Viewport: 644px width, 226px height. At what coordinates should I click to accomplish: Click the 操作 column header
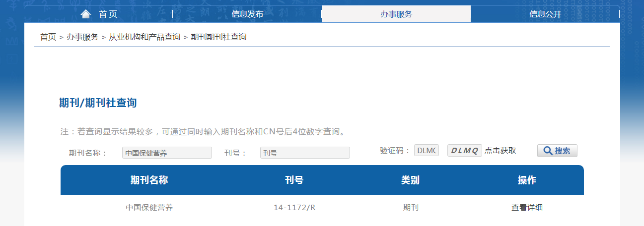(x=527, y=180)
